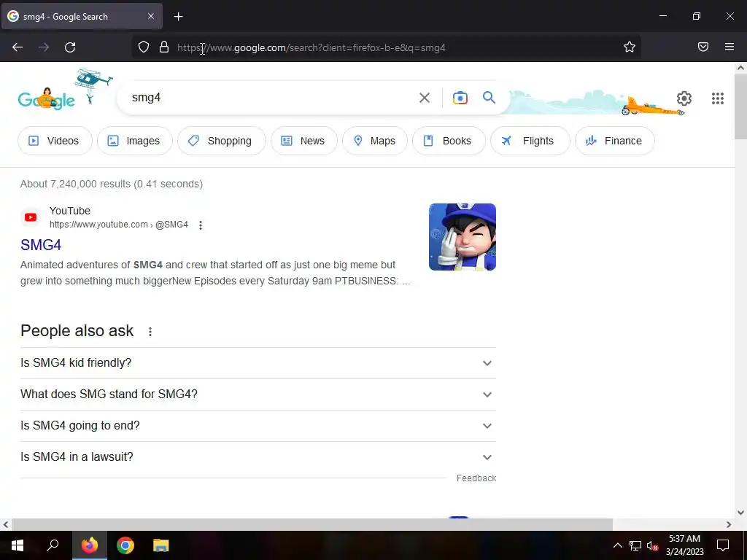This screenshot has width=747, height=560.
Task: Close the smg4 Google Search tab
Action: [x=150, y=16]
